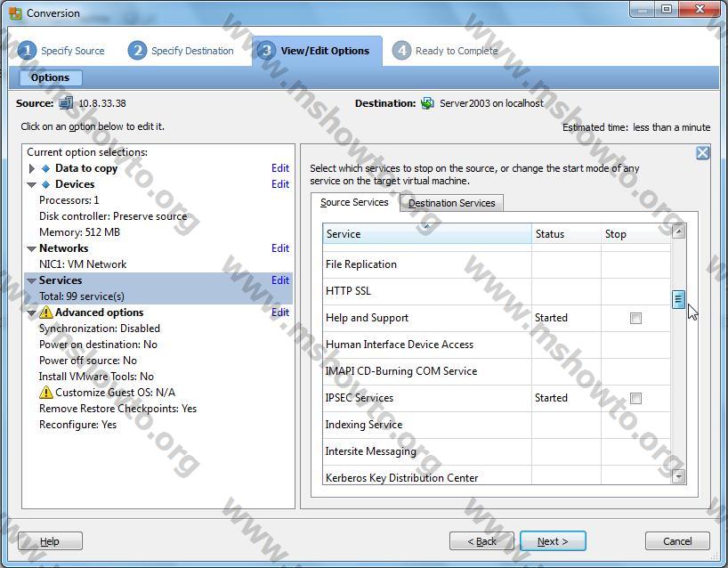The height and width of the screenshot is (568, 728).
Task: Select the IPSEC Services service name
Action: point(360,398)
